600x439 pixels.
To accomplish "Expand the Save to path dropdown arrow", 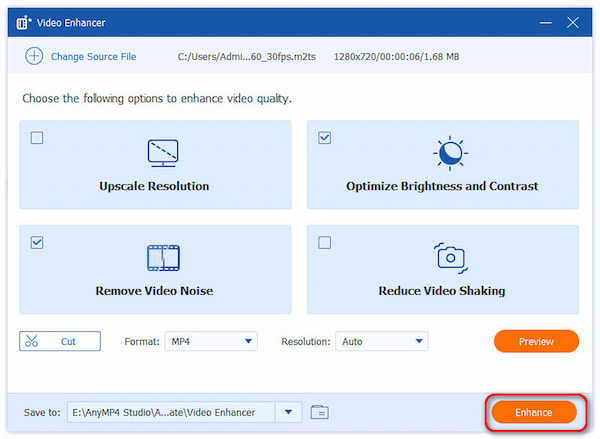I will click(x=289, y=412).
